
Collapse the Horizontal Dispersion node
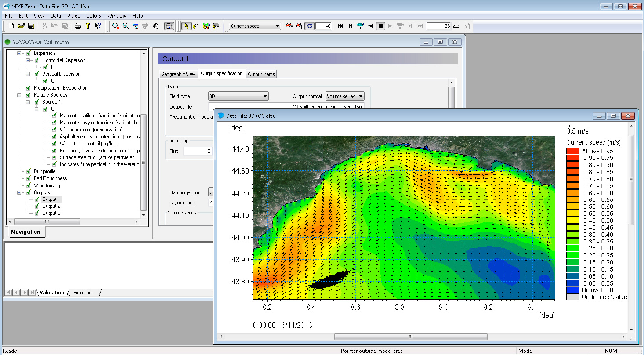click(x=27, y=60)
